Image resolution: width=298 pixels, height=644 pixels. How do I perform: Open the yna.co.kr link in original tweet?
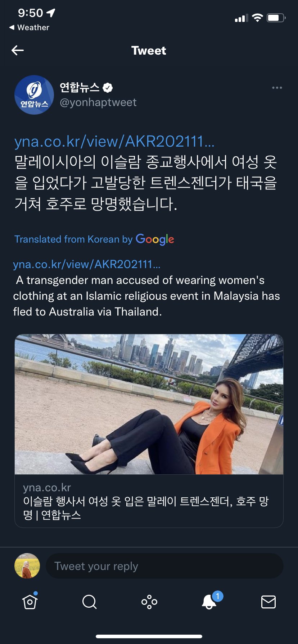pyautogui.click(x=114, y=142)
